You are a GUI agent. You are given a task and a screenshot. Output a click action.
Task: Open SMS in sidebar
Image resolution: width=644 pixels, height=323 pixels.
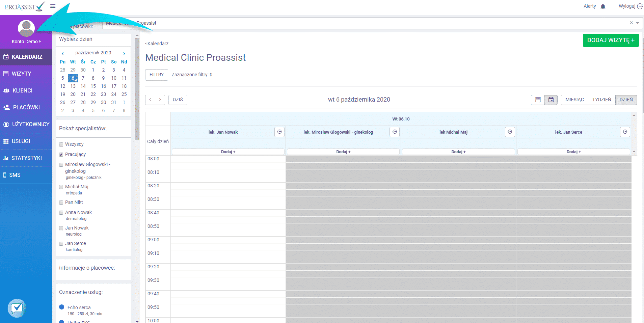tap(26, 175)
